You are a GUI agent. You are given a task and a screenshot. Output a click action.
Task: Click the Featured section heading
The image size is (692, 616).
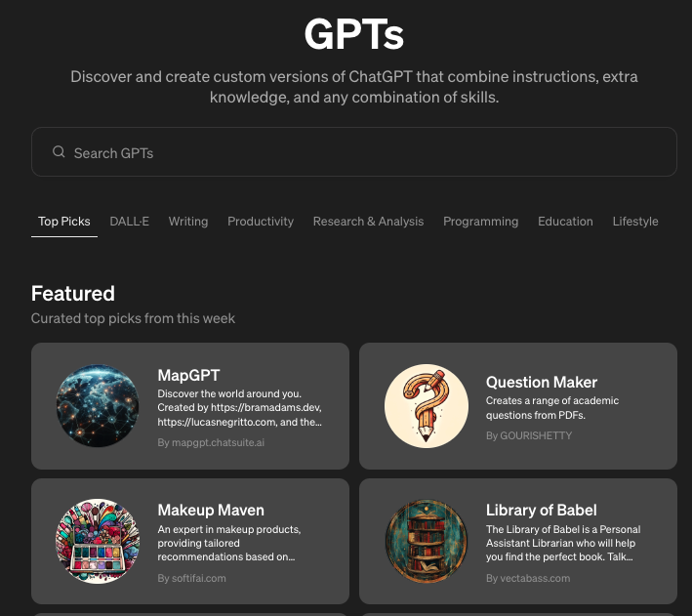[x=73, y=293]
